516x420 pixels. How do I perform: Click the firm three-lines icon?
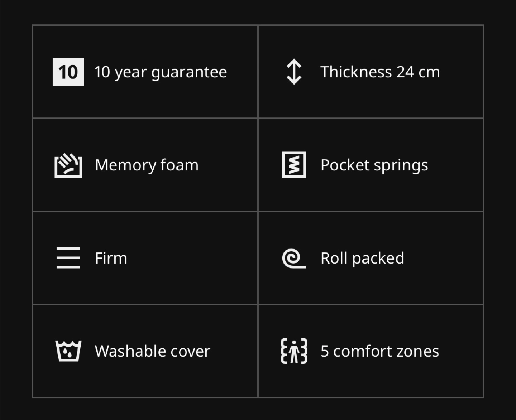pos(68,258)
